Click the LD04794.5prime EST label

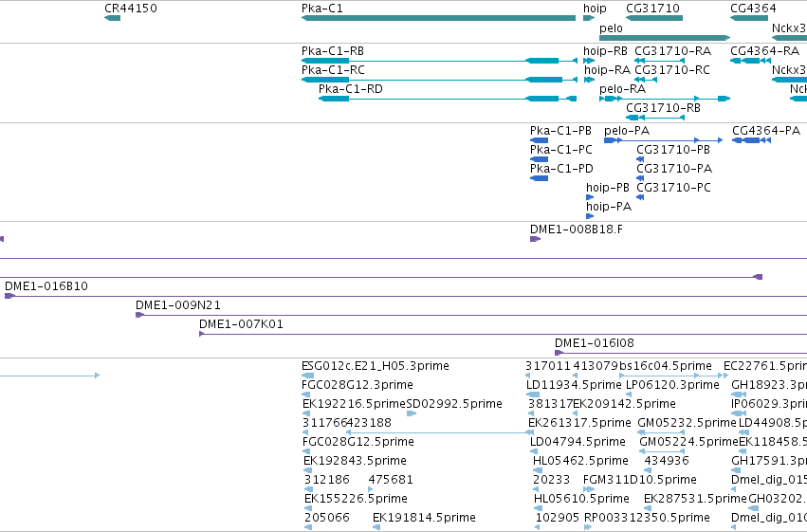pyautogui.click(x=578, y=443)
